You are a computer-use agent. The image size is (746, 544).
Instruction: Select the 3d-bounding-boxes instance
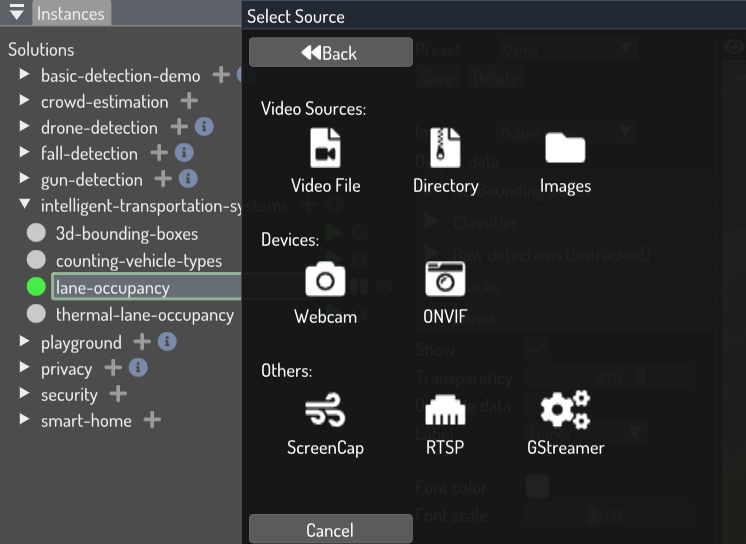point(127,234)
